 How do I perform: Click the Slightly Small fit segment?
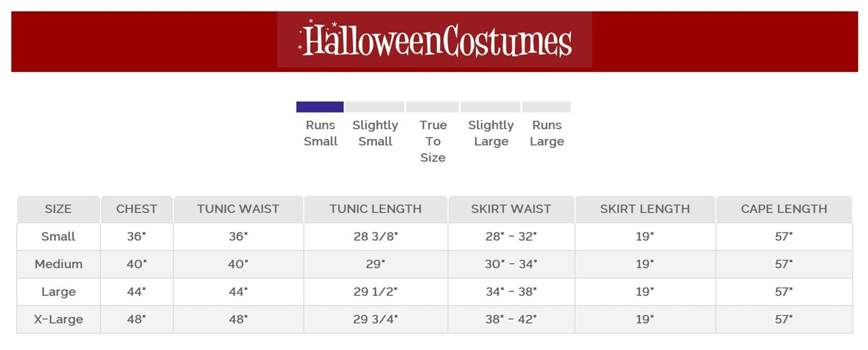(x=374, y=107)
